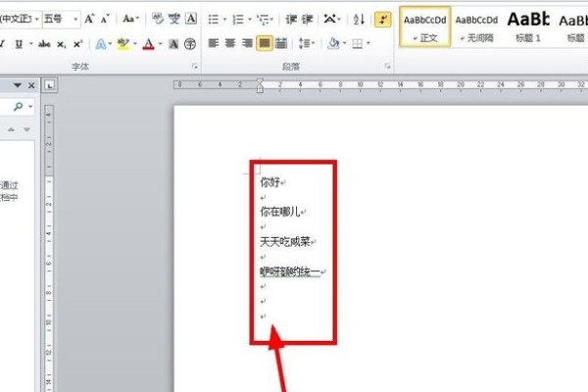The width and height of the screenshot is (588, 392).
Task: Open the borders dropdown arrow
Action: click(x=368, y=43)
